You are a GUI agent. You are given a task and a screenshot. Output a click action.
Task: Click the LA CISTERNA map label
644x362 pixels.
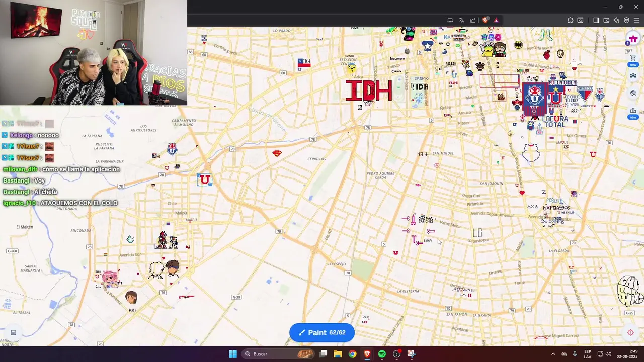(x=408, y=291)
